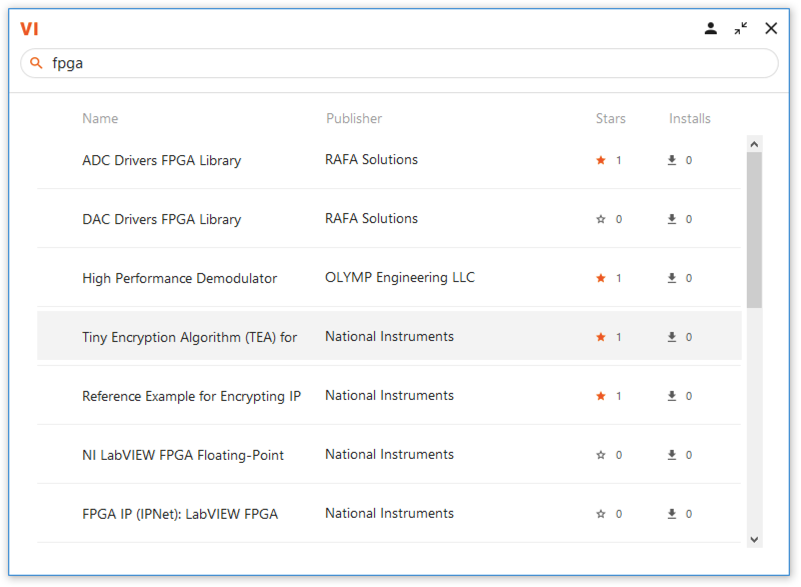Viewport: 801px width, 587px height.
Task: Click National Instruments on FPGA IP row
Action: 389,513
